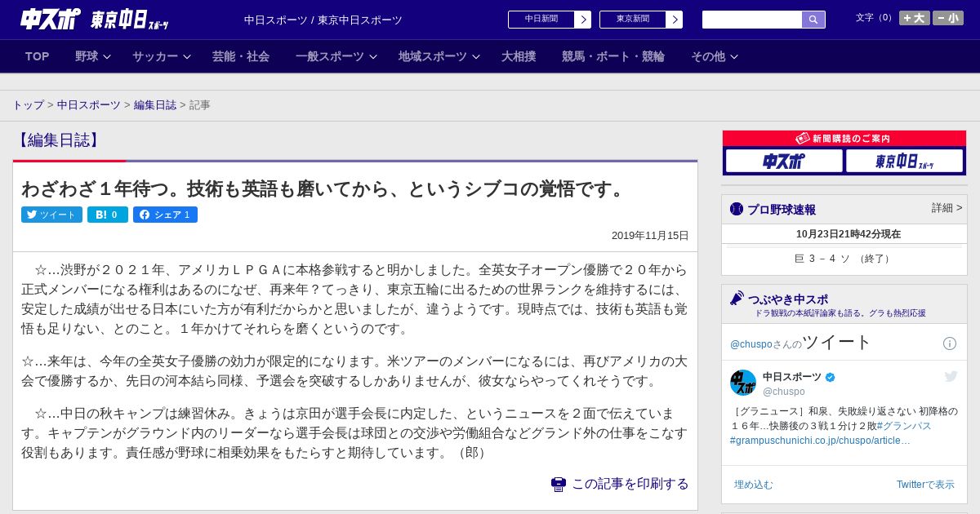Image resolution: width=980 pixels, height=514 pixels.
Task: Click 編集日誌 breadcrumb link
Action: [x=155, y=105]
